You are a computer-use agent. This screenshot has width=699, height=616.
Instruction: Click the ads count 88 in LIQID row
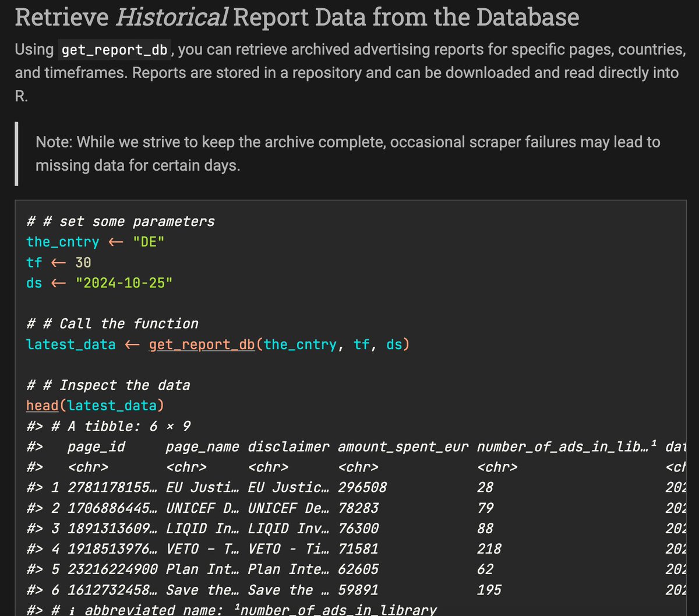tap(485, 528)
